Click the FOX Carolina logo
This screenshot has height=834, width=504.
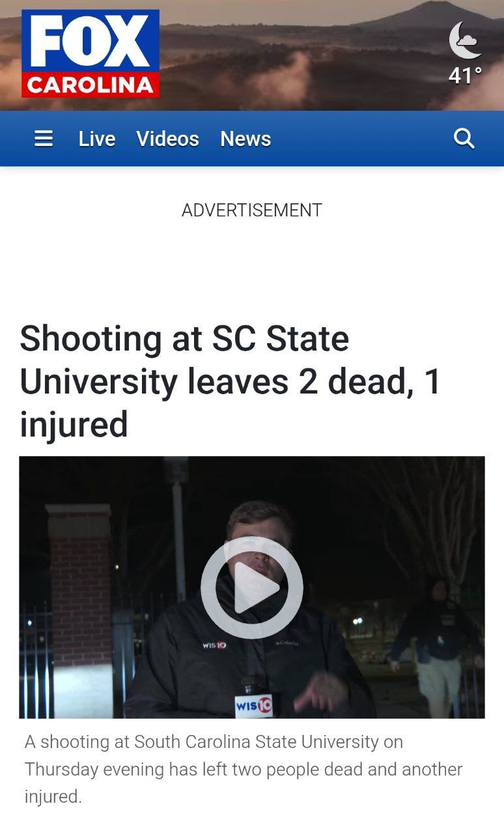[91, 53]
